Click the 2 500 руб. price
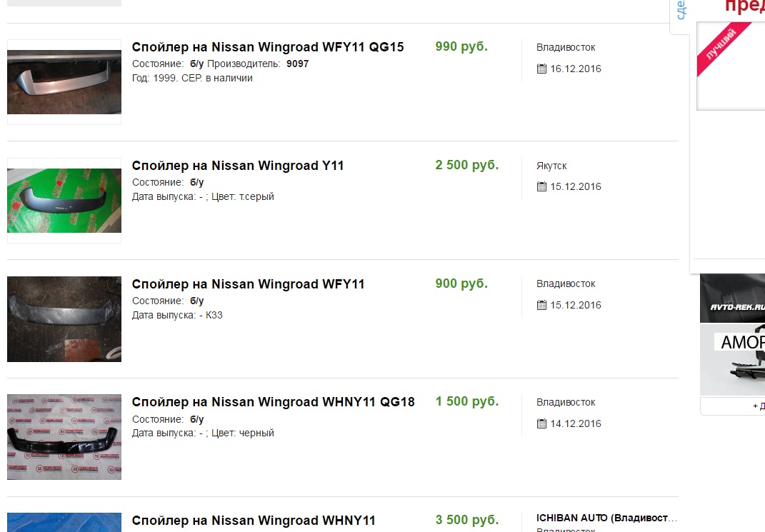 (466, 166)
